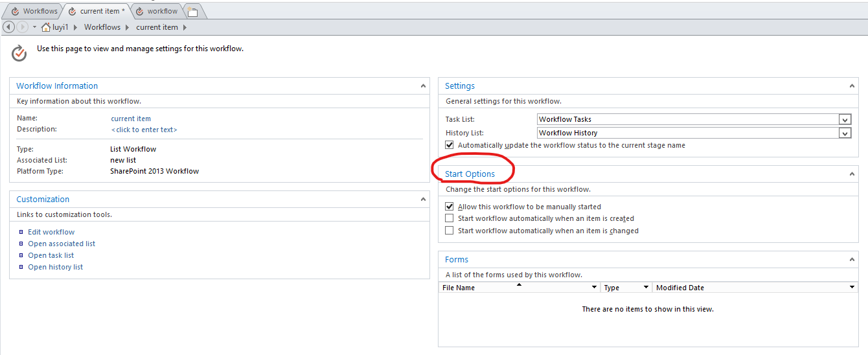Open Modified Date column filter dropdown
The height and width of the screenshot is (355, 868).
852,288
